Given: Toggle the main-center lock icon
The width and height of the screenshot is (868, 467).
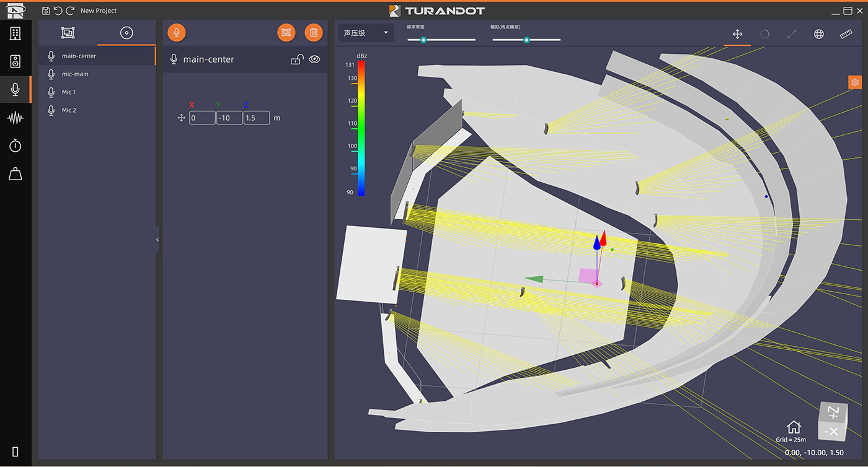Looking at the screenshot, I should pyautogui.click(x=297, y=59).
